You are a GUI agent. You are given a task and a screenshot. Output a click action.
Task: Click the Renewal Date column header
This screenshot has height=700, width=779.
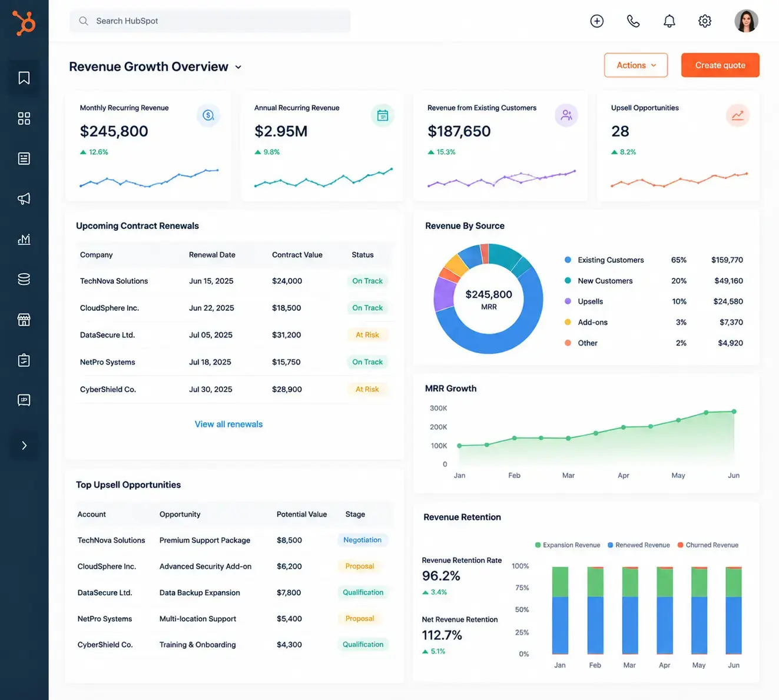[x=212, y=255]
